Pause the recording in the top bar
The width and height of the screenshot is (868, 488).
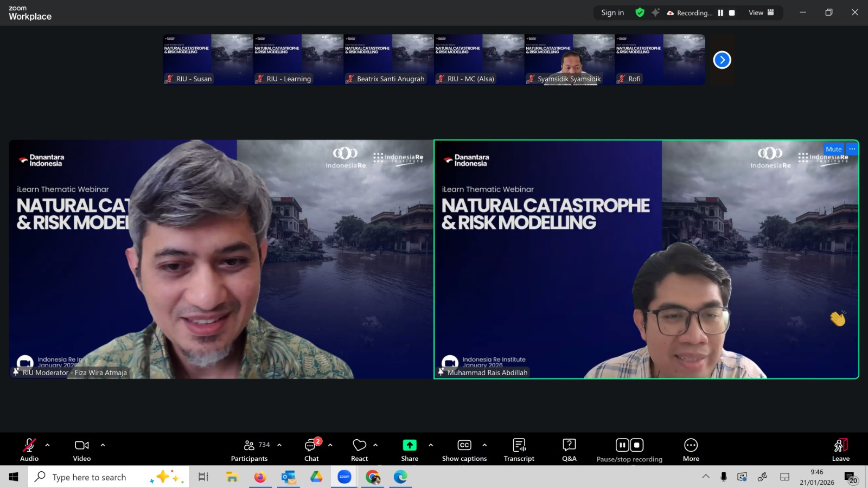[720, 13]
